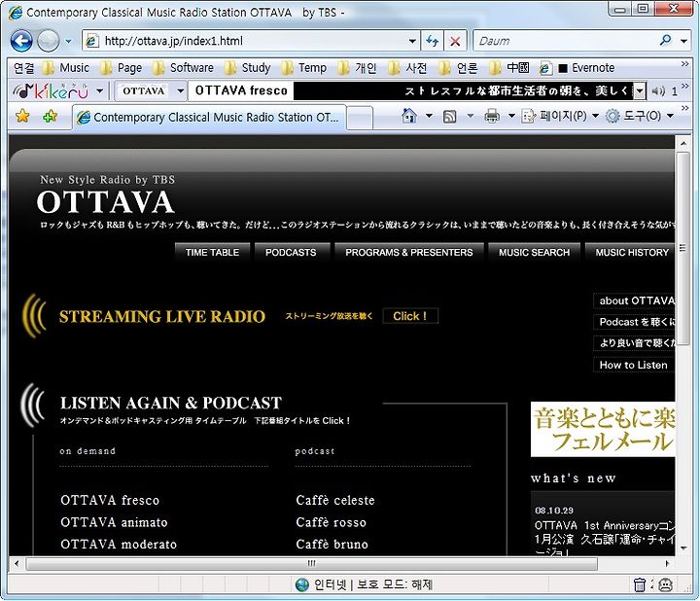Click the horizontal scrollbar right arrow
This screenshot has height=601, width=700.
pos(667,563)
